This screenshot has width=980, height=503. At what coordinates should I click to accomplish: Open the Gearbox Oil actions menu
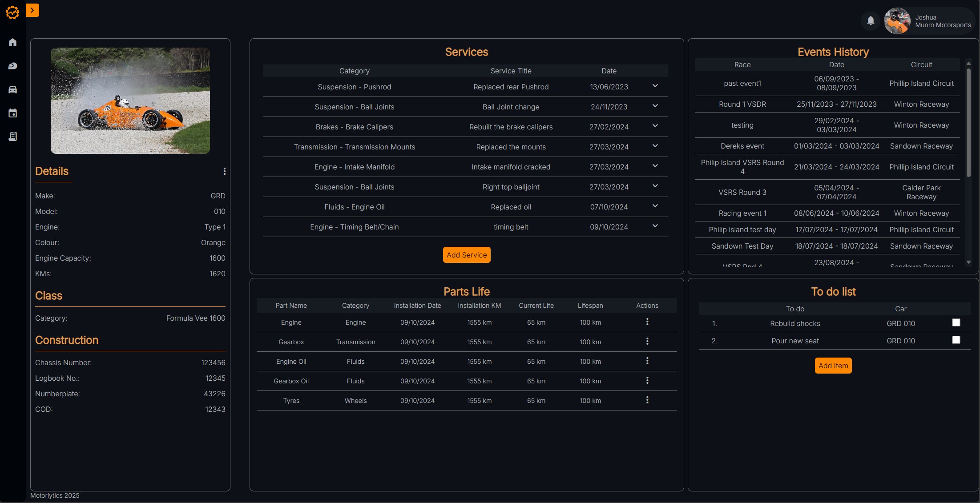[647, 380]
